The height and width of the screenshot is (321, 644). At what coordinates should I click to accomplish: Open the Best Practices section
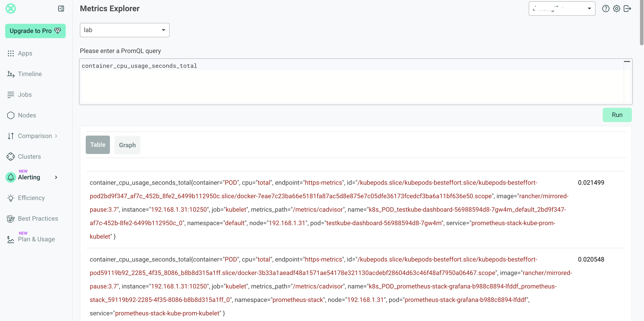38,218
